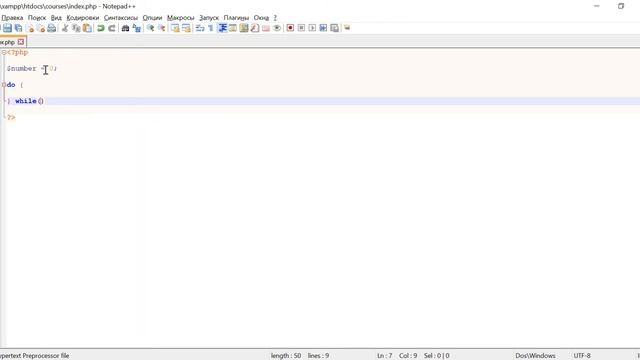The image size is (640, 360).
Task: Click the lines : 9 status bar entry
Action: [318, 356]
